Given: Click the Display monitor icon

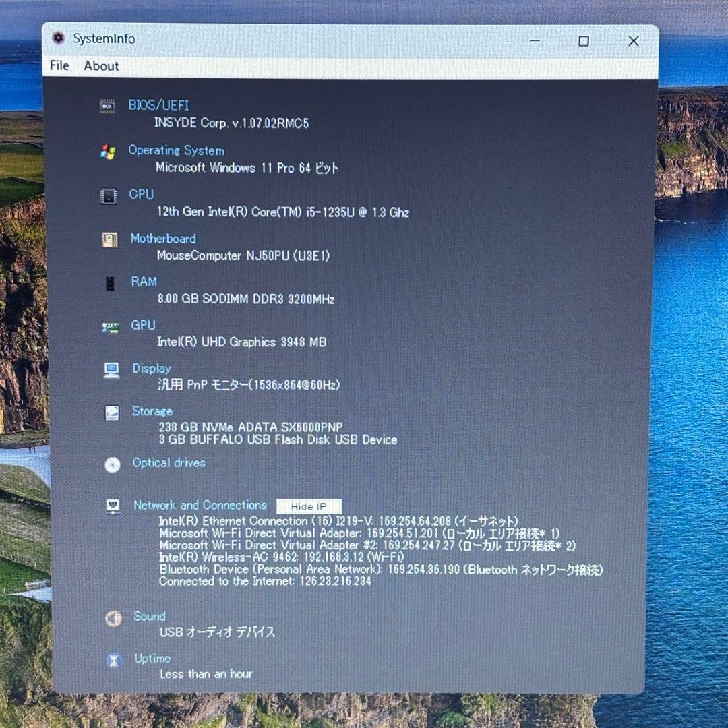Looking at the screenshot, I should pyautogui.click(x=111, y=370).
